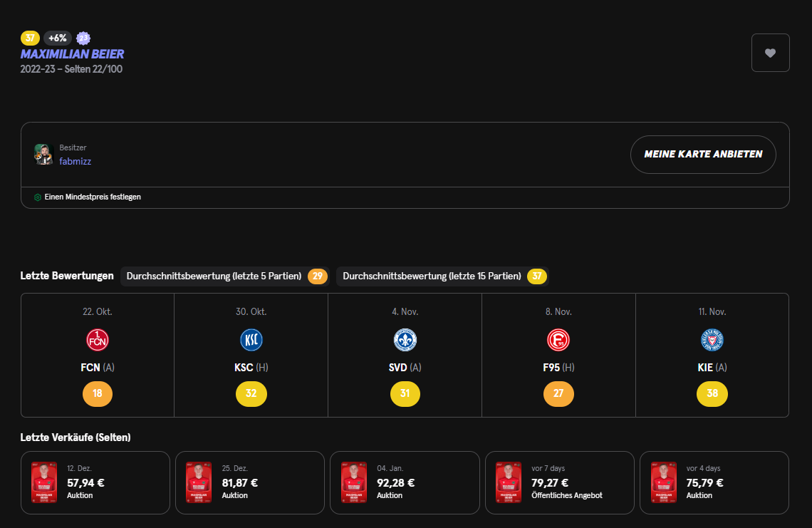This screenshot has height=528, width=812.
Task: Select the last 5 matches average chip
Action: 224,276
